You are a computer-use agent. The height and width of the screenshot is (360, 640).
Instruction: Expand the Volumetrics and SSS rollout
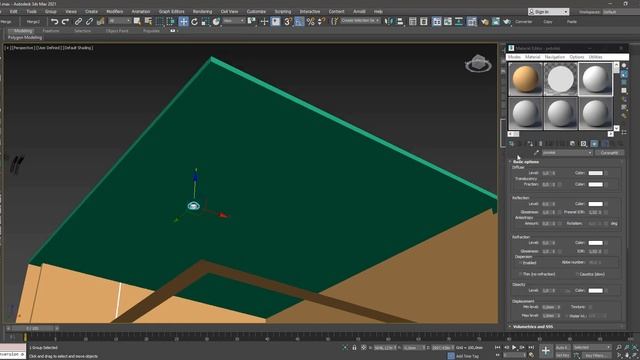tap(533, 327)
